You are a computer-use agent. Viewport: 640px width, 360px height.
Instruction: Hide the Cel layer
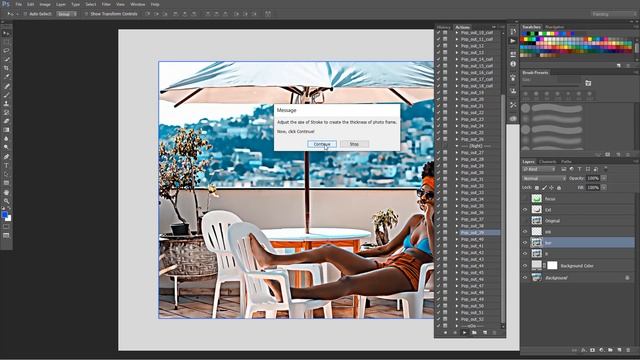[525, 210]
